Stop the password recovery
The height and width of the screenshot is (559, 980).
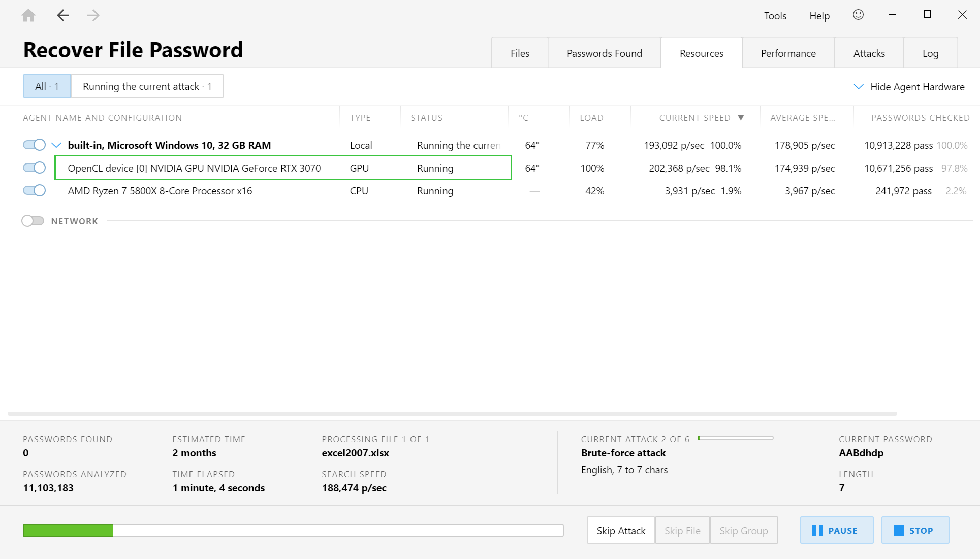(915, 530)
